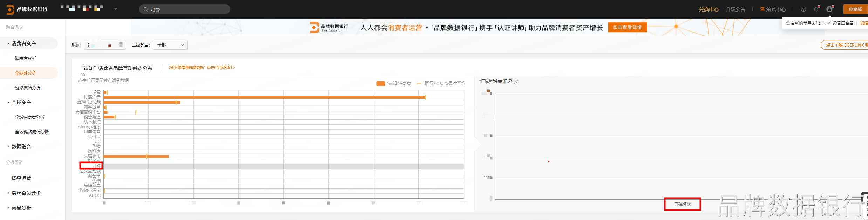Screen dimensions: 868x220
Task: Click the 搜索 touchpoint label
Action: pyautogui.click(x=96, y=92)
